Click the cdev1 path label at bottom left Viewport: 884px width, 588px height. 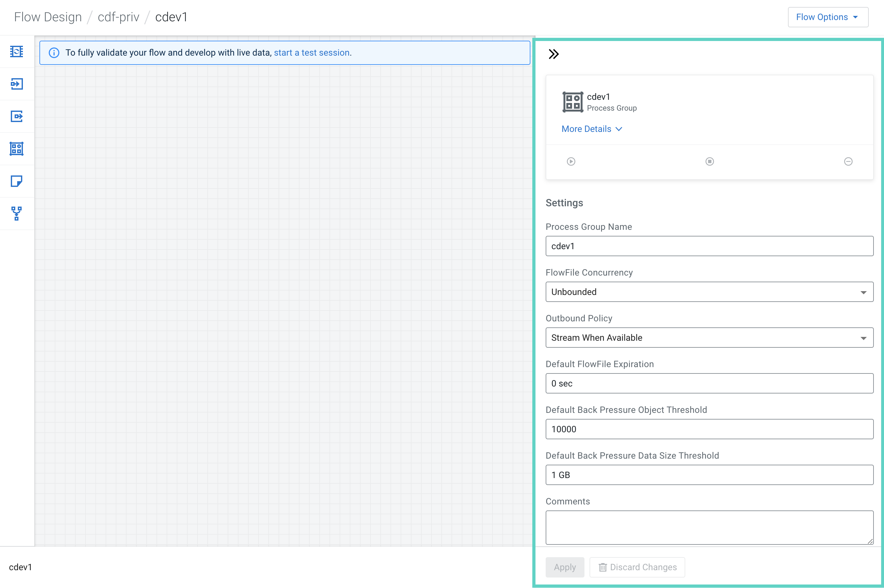coord(21,567)
